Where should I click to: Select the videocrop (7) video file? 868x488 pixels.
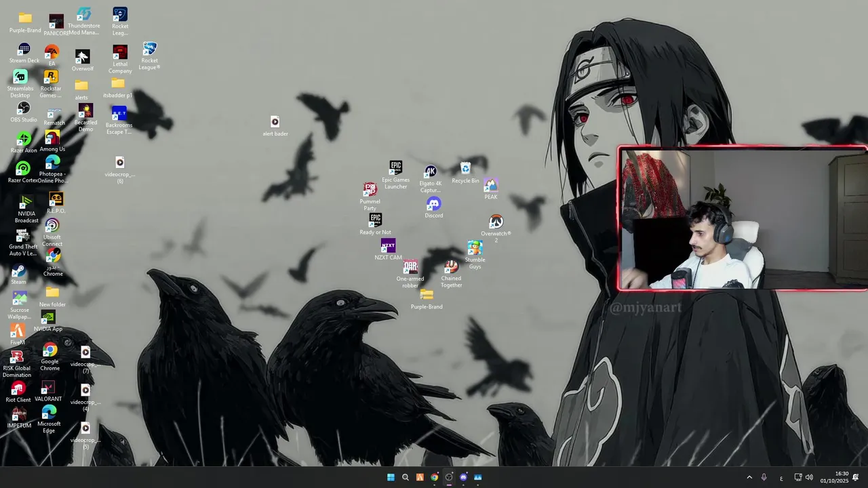point(85,360)
